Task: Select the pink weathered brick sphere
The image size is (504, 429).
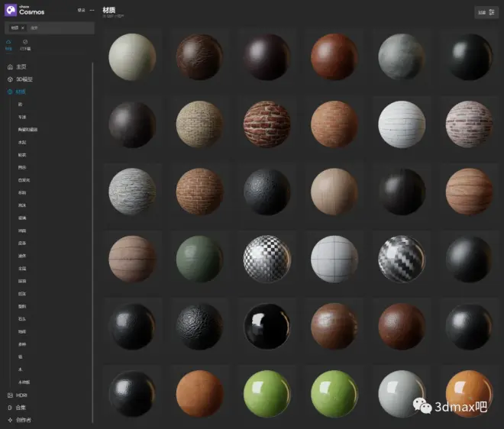Action: (470, 124)
